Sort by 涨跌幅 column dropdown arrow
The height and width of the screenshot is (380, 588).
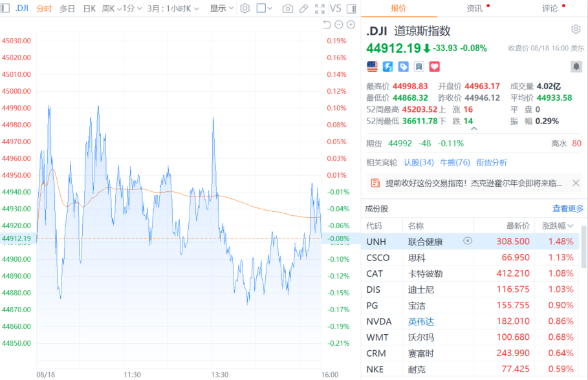pyautogui.click(x=571, y=226)
